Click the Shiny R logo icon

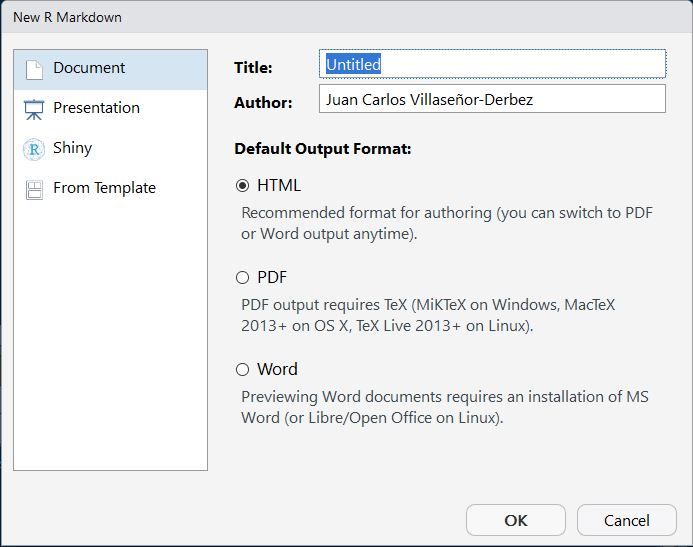(x=34, y=149)
